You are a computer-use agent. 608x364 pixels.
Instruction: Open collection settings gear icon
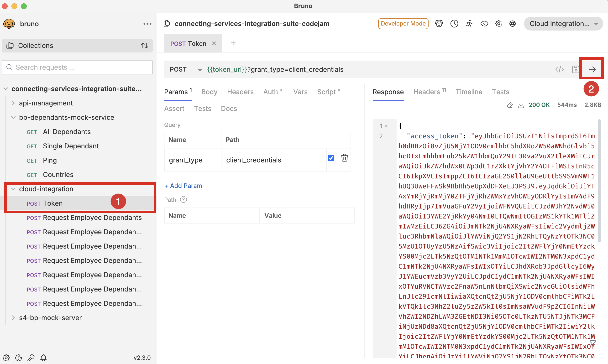498,24
